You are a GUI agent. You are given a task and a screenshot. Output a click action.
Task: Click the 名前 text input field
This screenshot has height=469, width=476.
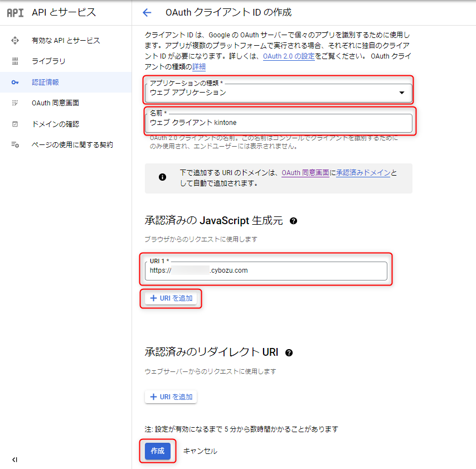(278, 123)
